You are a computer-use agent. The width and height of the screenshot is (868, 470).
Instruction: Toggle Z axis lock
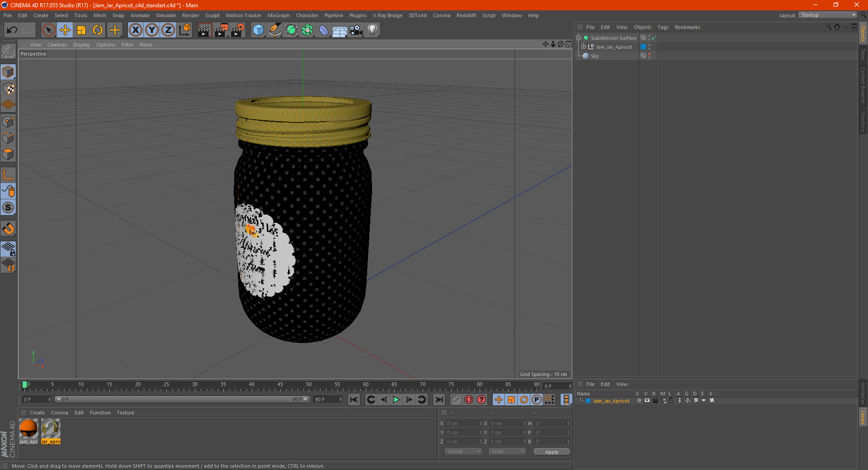tap(168, 30)
